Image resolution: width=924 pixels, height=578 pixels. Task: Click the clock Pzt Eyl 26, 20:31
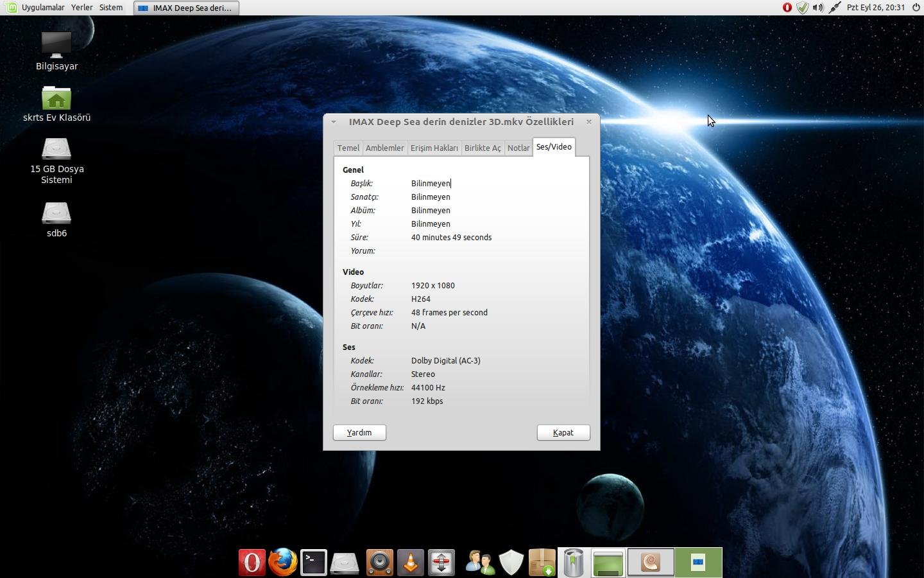(876, 8)
